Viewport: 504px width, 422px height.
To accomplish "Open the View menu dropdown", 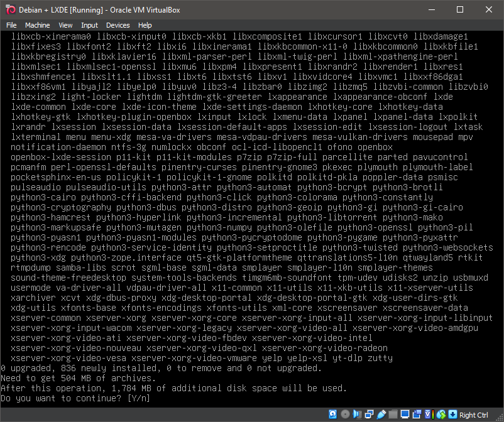I will pyautogui.click(x=65, y=25).
